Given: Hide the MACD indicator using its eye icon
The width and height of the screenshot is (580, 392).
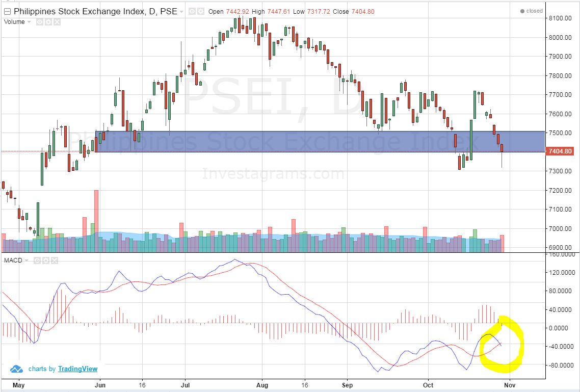Looking at the screenshot, I should [x=37, y=260].
